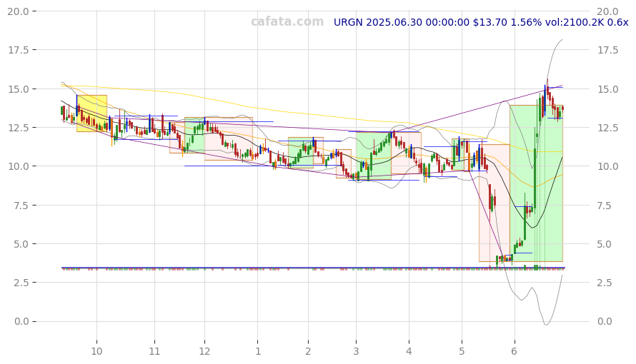
Task: Click the 7.5 label on right axis
Action: [605, 206]
